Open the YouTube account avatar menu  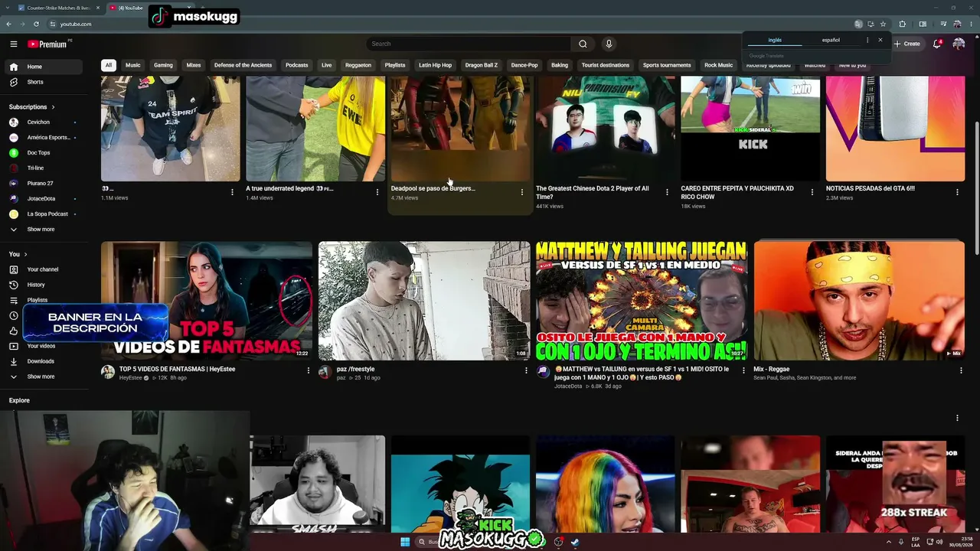pyautogui.click(x=959, y=44)
